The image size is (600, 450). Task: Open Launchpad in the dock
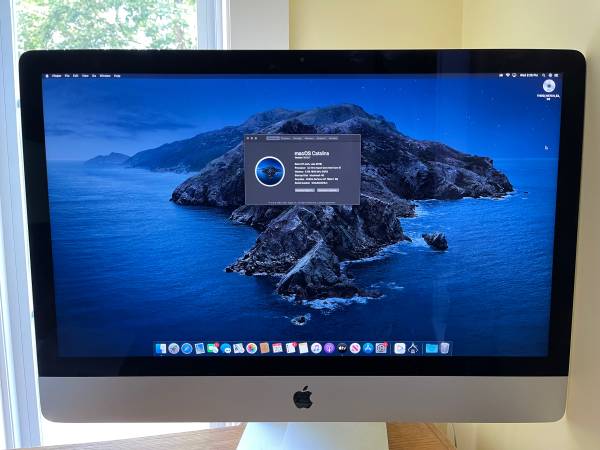(x=174, y=348)
